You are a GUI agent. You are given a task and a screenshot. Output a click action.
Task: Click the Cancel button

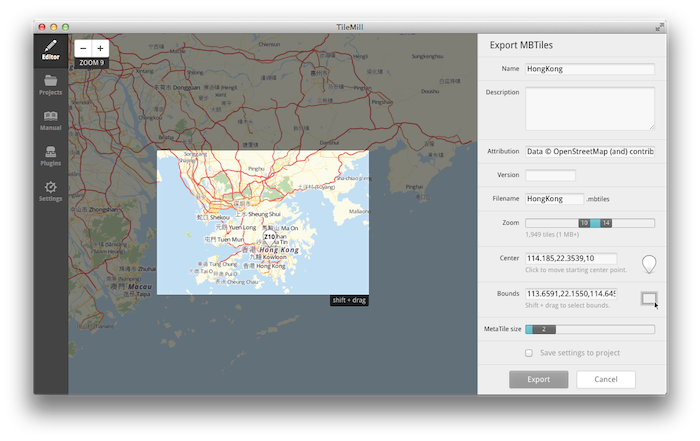coord(605,380)
